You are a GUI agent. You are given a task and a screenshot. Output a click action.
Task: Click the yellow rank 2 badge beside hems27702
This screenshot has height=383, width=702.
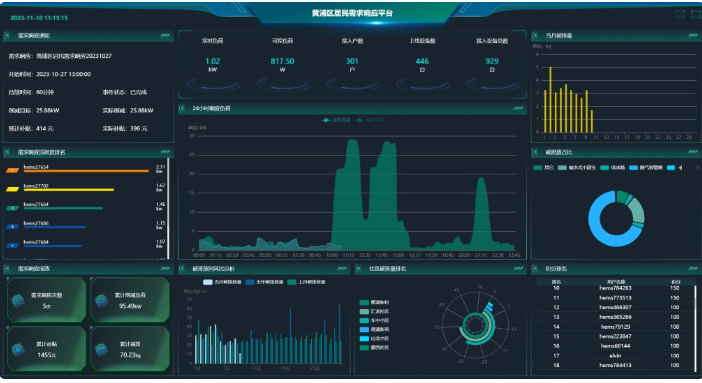13,189
